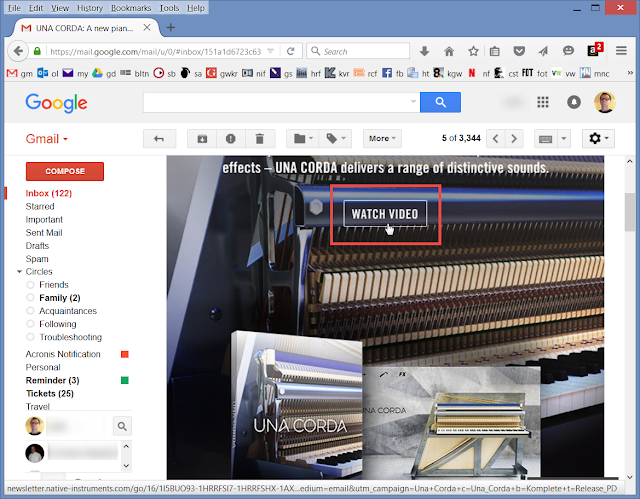The width and height of the screenshot is (640, 499).
Task: Open the gm bookmark in bookmarks bar
Action: click(20, 73)
